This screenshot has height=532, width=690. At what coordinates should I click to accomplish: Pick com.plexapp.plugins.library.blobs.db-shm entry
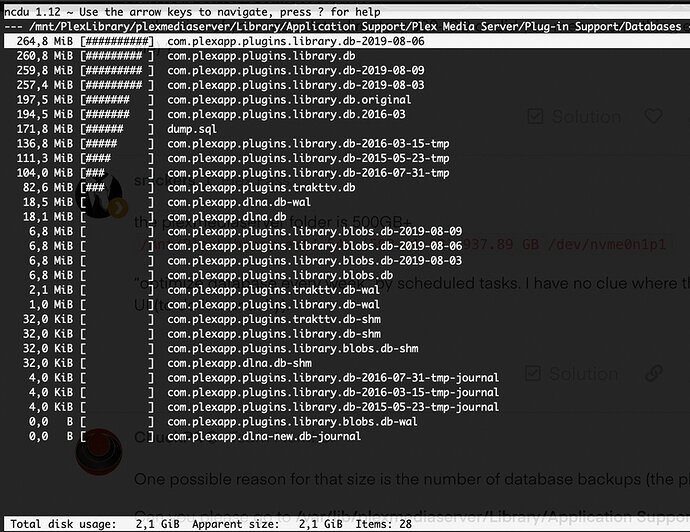point(293,349)
